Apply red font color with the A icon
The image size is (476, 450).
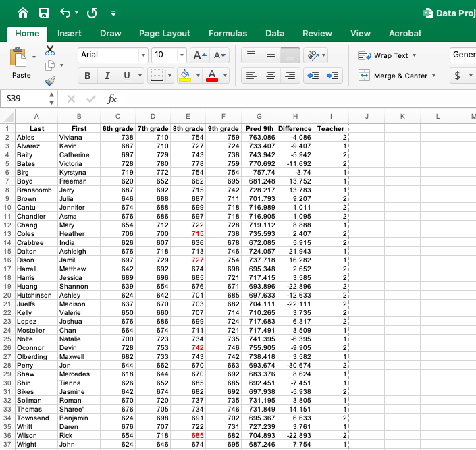212,76
